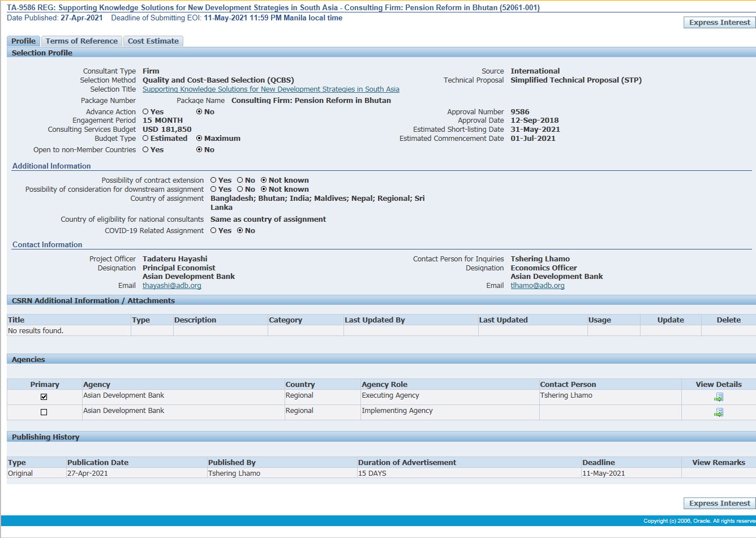756x538 pixels.
Task: Open the Terms of Reference tab
Action: tap(81, 41)
